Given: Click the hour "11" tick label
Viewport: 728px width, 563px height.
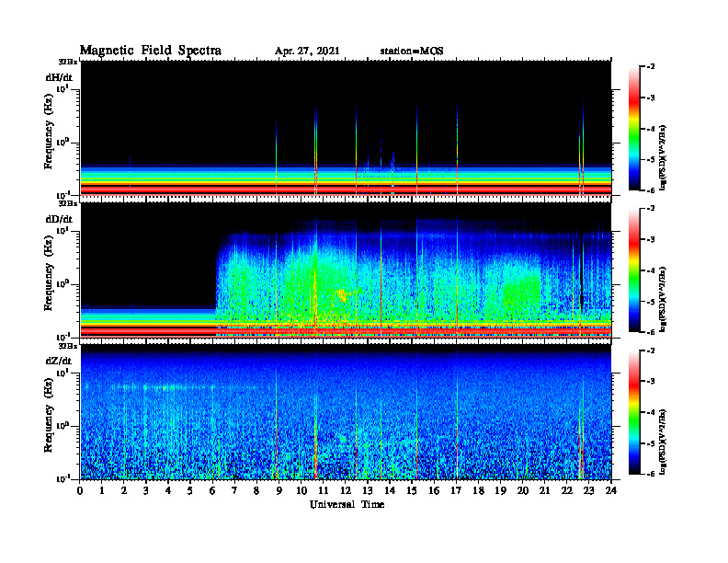Looking at the screenshot, I should [324, 490].
